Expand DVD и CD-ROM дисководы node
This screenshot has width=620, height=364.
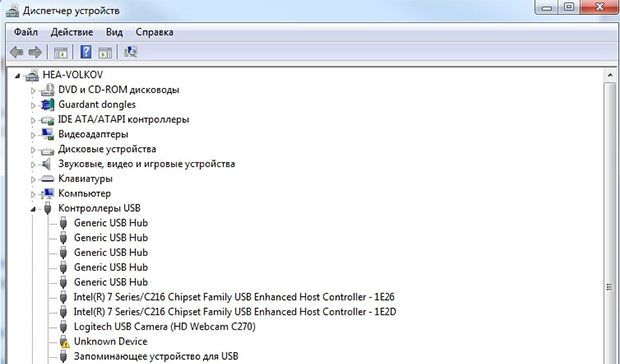(33, 91)
